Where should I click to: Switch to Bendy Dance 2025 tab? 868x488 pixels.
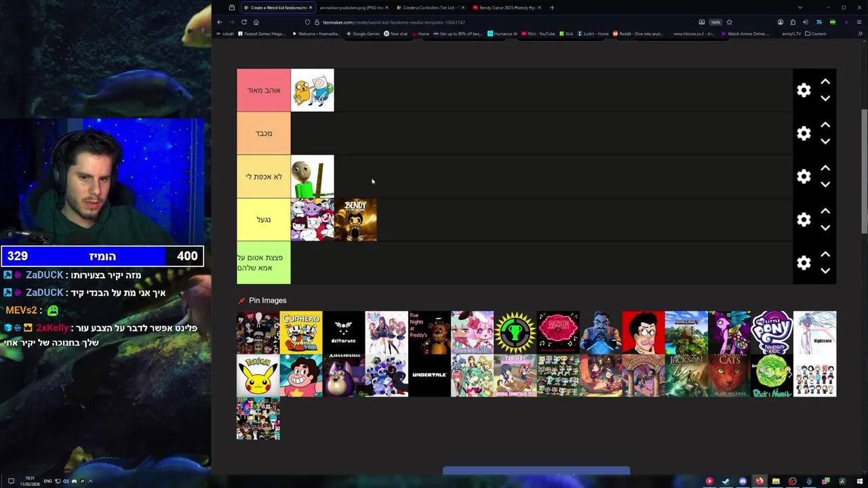505,7
